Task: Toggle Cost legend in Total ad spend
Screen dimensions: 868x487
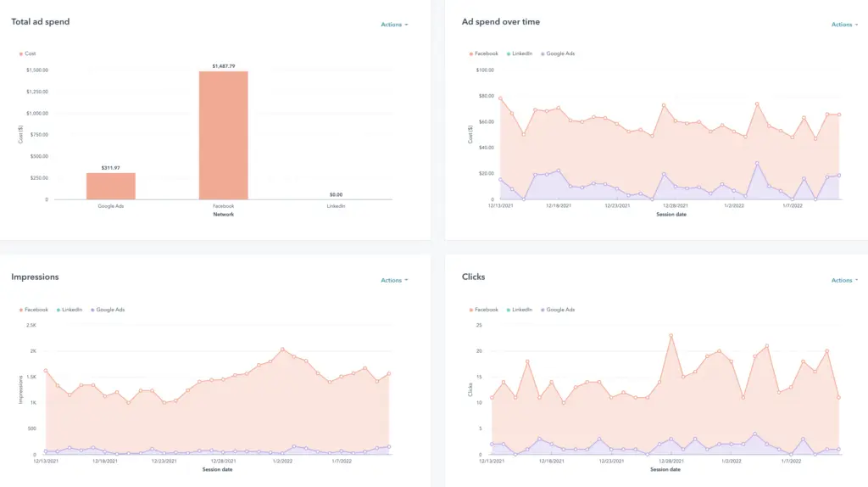Action: pyautogui.click(x=28, y=53)
